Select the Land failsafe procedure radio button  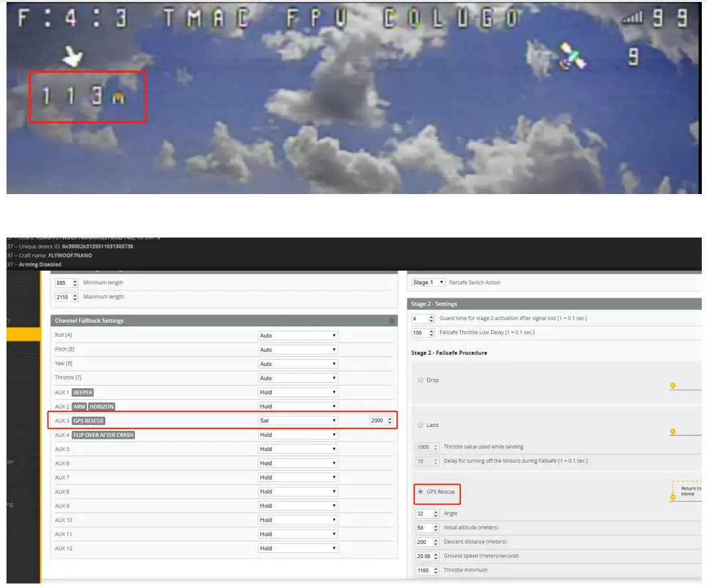pyautogui.click(x=420, y=425)
